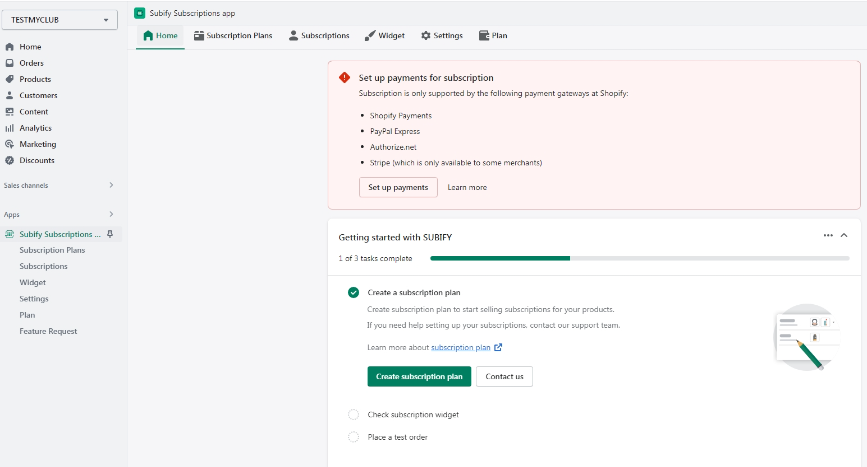Click the PayPal Express list item
The image size is (867, 467).
[395, 132]
